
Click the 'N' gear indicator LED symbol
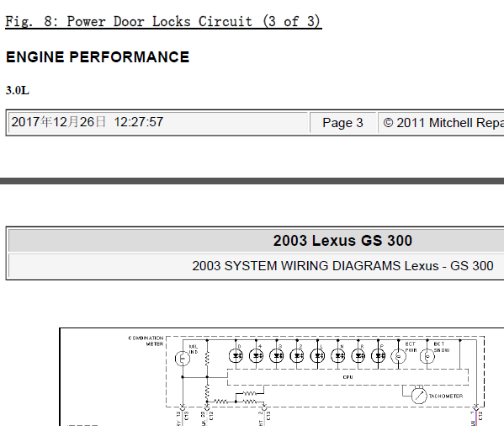click(x=337, y=356)
